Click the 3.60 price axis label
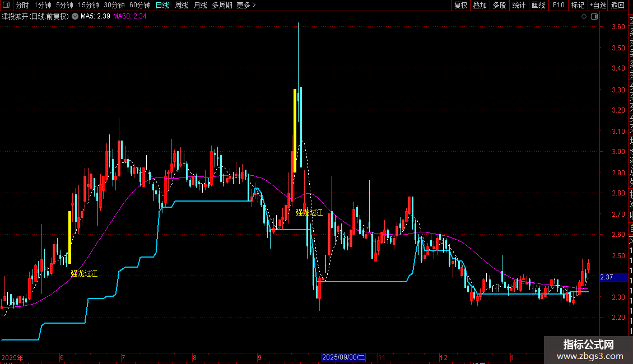This screenshot has width=633, height=364. coord(618,27)
